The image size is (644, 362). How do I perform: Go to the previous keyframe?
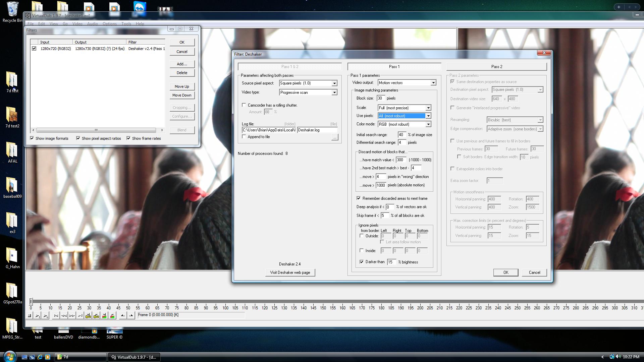tap(88, 315)
